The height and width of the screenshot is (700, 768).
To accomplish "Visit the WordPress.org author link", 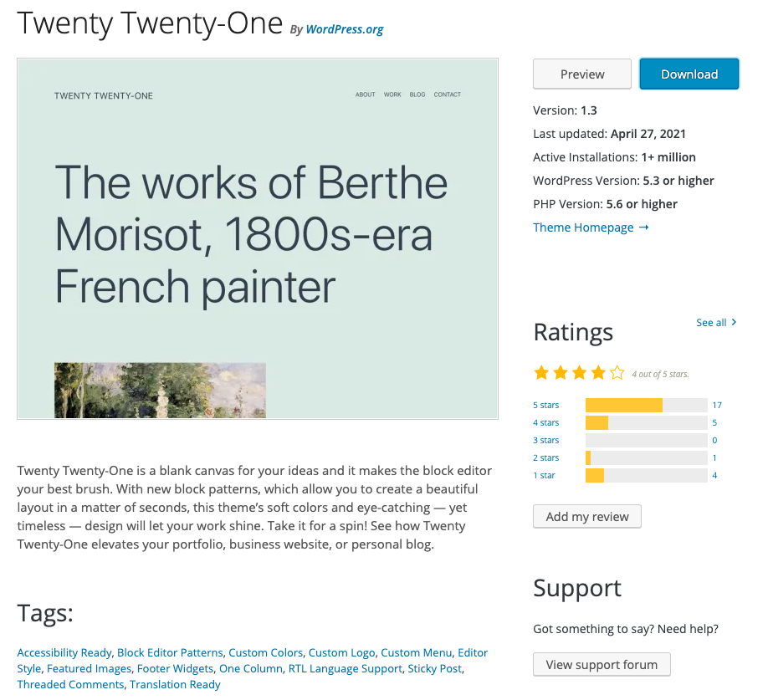I will pos(345,29).
